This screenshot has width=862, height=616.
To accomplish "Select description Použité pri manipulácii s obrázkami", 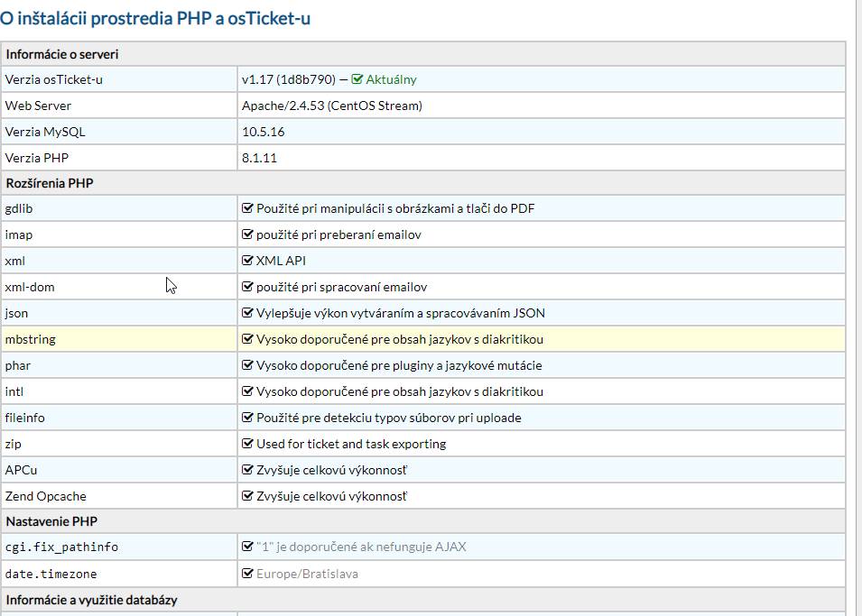I will [395, 209].
